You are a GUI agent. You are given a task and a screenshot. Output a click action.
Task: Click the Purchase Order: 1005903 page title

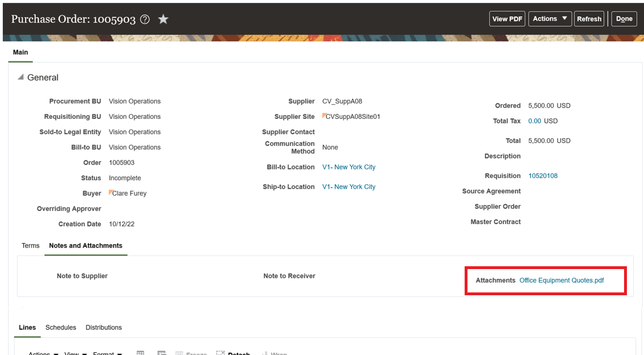pyautogui.click(x=73, y=19)
